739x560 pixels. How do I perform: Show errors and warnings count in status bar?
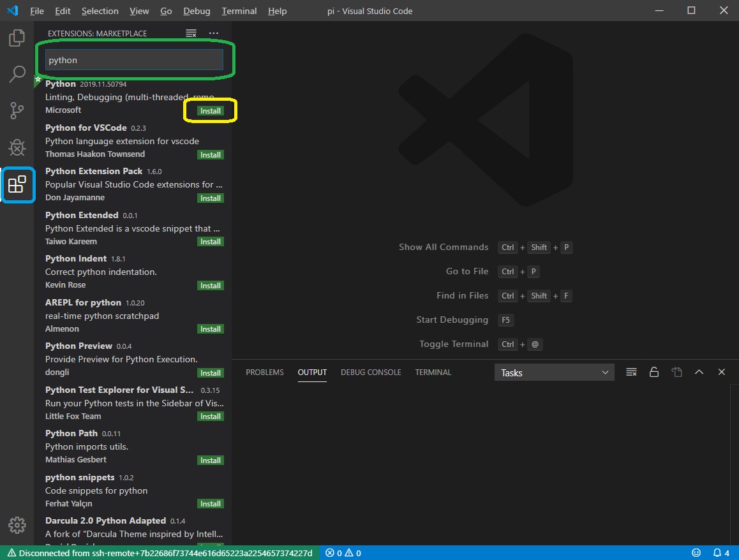(x=343, y=553)
